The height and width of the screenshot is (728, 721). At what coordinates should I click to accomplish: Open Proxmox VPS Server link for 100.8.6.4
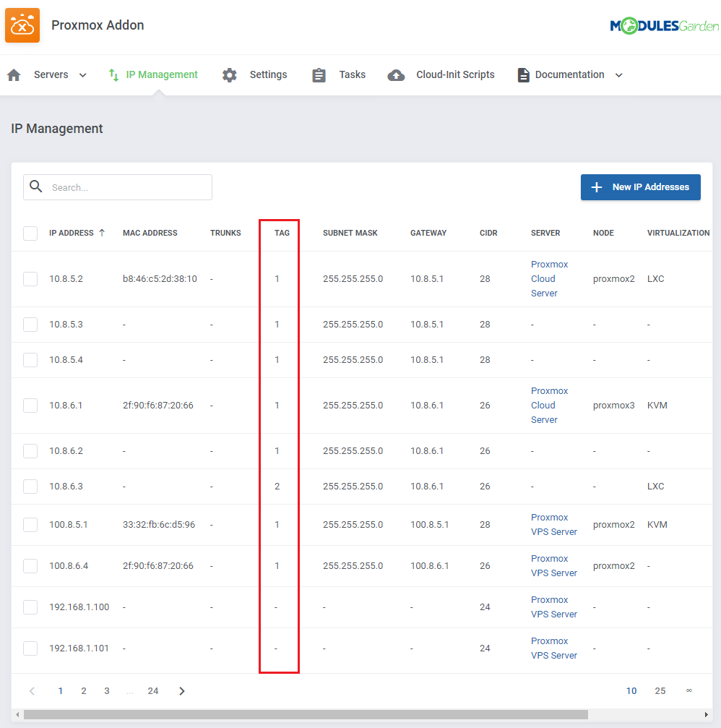[554, 566]
